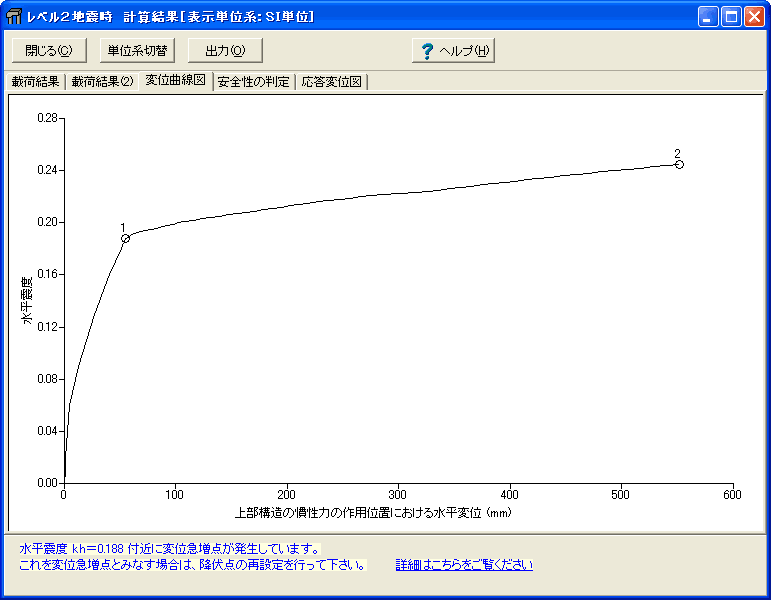This screenshot has width=771, height=600.
Task: Open the 安全性の判定 tab
Action: click(253, 82)
